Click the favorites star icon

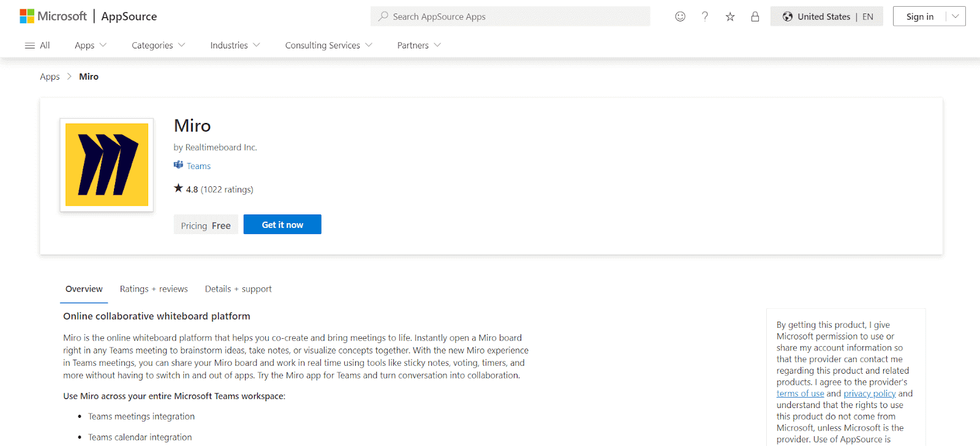tap(730, 17)
